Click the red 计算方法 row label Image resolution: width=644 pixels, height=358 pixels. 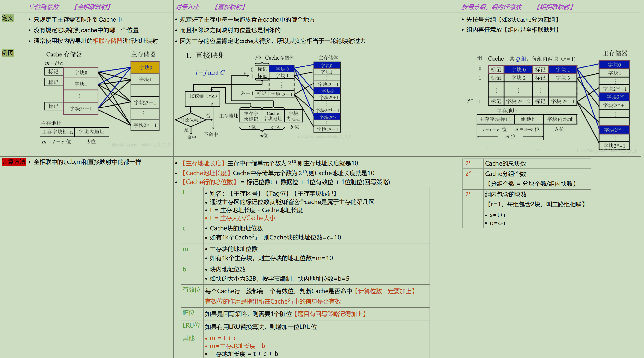pyautogui.click(x=13, y=162)
